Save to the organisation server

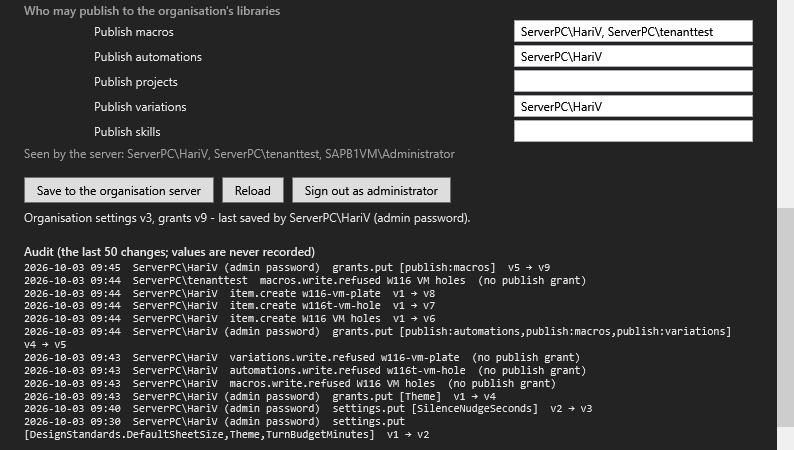tap(118, 190)
